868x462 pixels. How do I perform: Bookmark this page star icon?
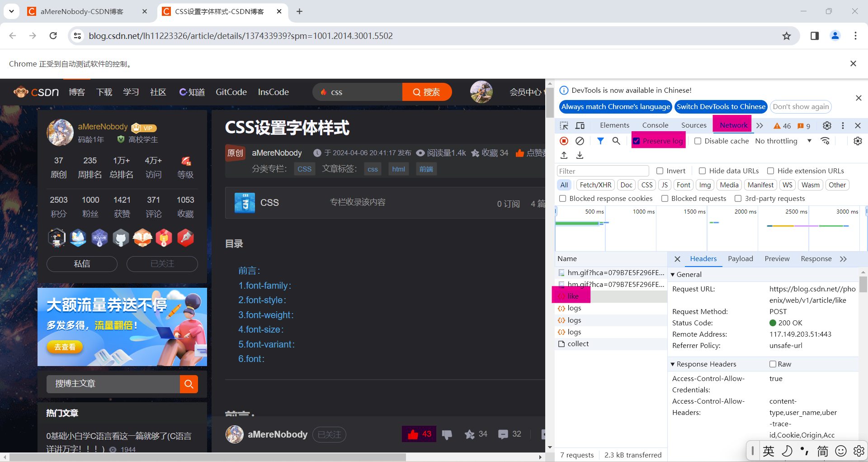pos(787,36)
